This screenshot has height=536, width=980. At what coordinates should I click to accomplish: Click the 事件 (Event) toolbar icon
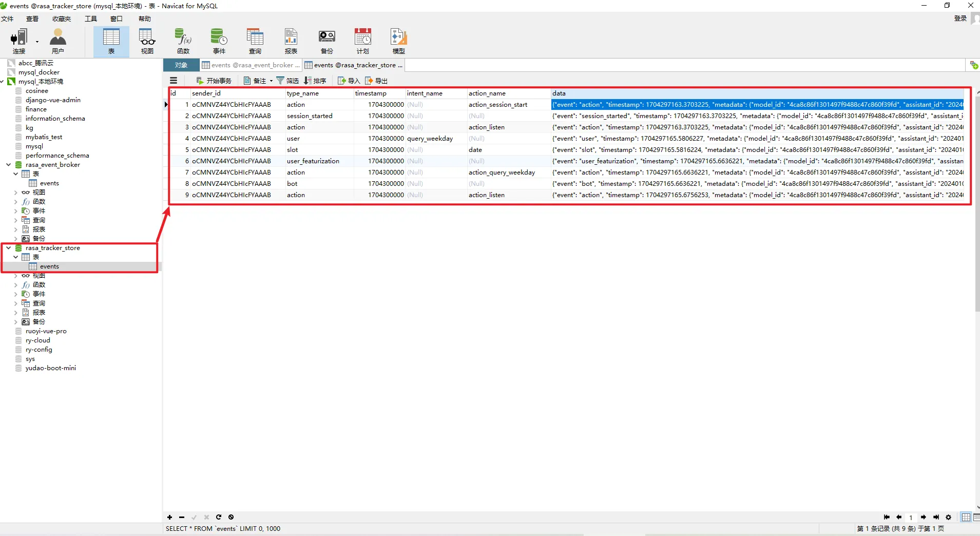219,41
